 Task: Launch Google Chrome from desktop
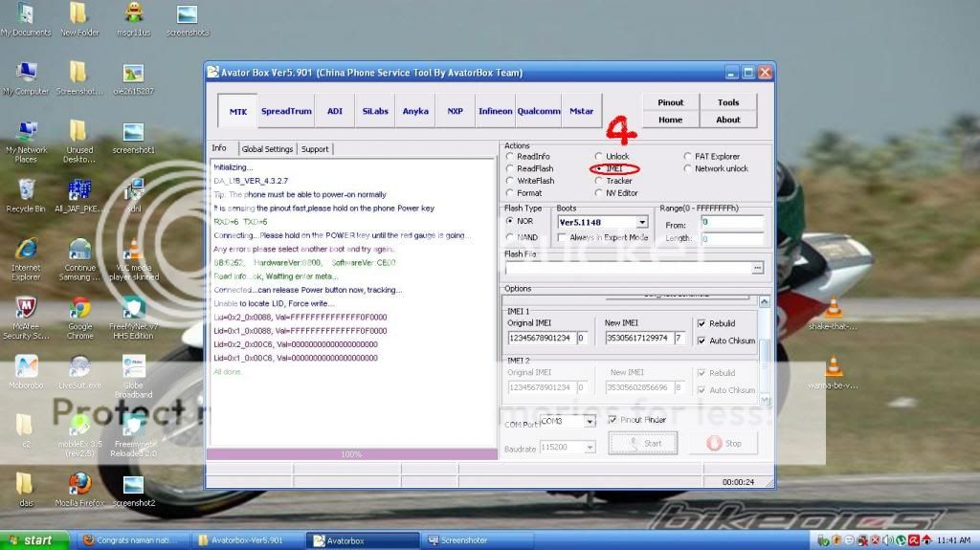coord(80,319)
